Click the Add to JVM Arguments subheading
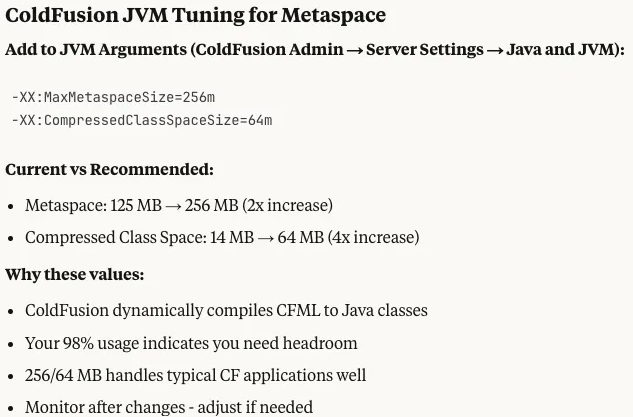The width and height of the screenshot is (633, 417). (315, 50)
